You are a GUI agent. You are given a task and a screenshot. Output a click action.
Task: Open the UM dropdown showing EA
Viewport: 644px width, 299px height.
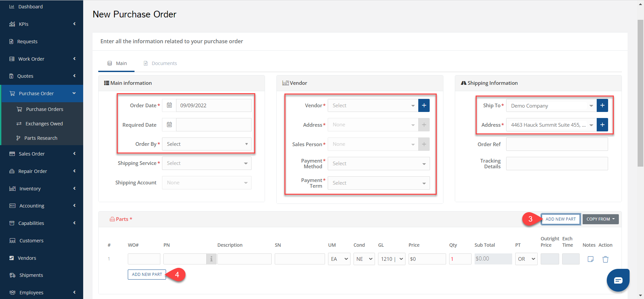click(x=339, y=259)
